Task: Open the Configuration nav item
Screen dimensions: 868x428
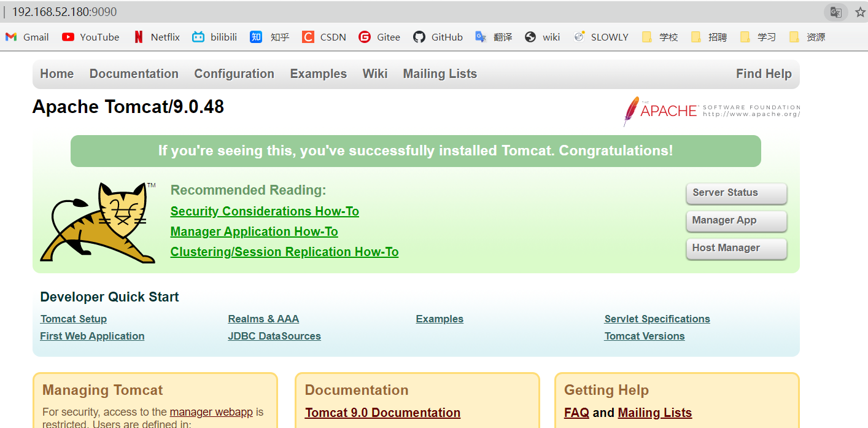Action: 234,74
